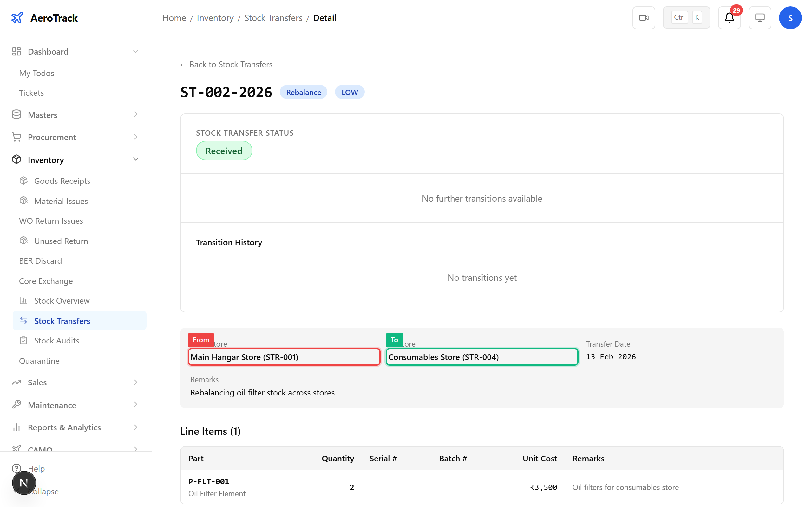Click the Stock Overview chart icon
The width and height of the screenshot is (812, 507).
coord(23,300)
